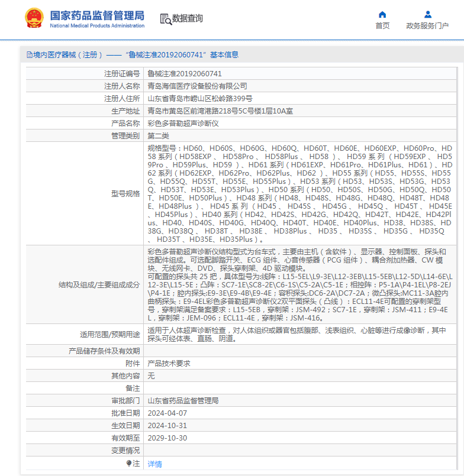The image size is (464, 476).
Task: Click the 型号规格 row label
Action: (x=125, y=194)
